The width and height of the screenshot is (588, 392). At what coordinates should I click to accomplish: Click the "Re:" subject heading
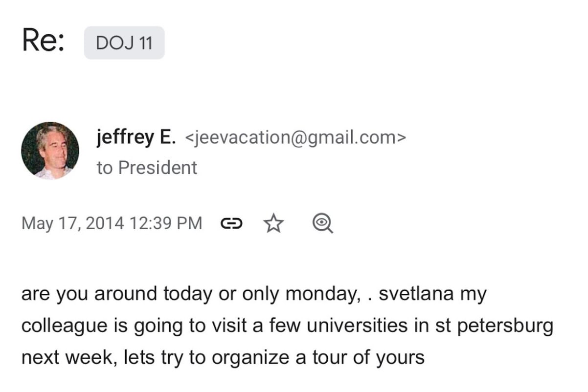(x=43, y=41)
